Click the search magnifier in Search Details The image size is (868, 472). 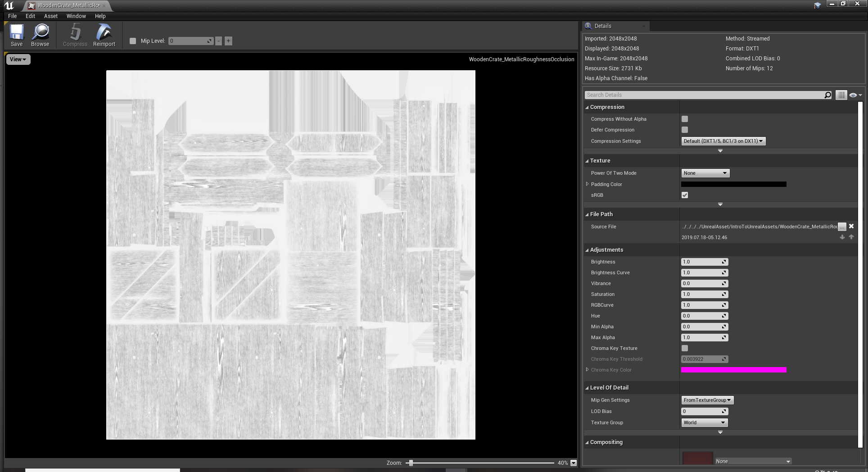(x=827, y=95)
